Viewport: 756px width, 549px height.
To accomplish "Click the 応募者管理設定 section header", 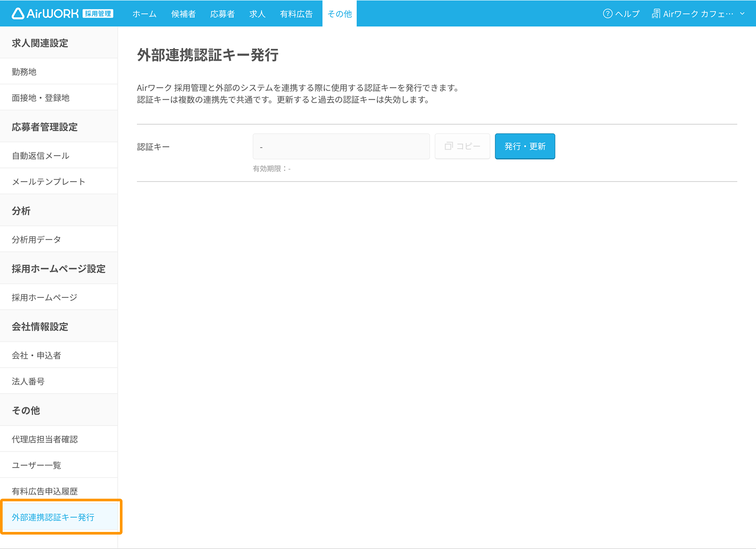I will (59, 127).
